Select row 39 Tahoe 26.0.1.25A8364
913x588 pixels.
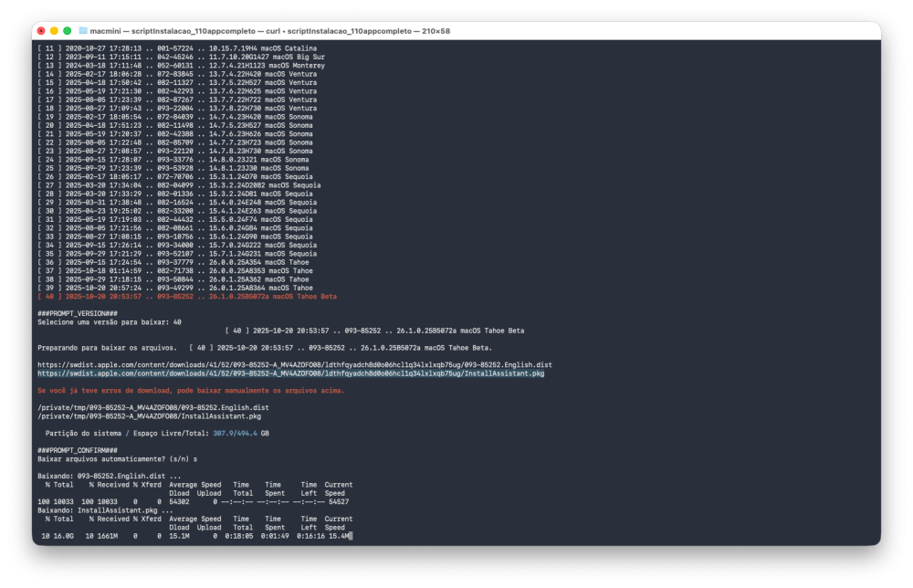click(175, 289)
